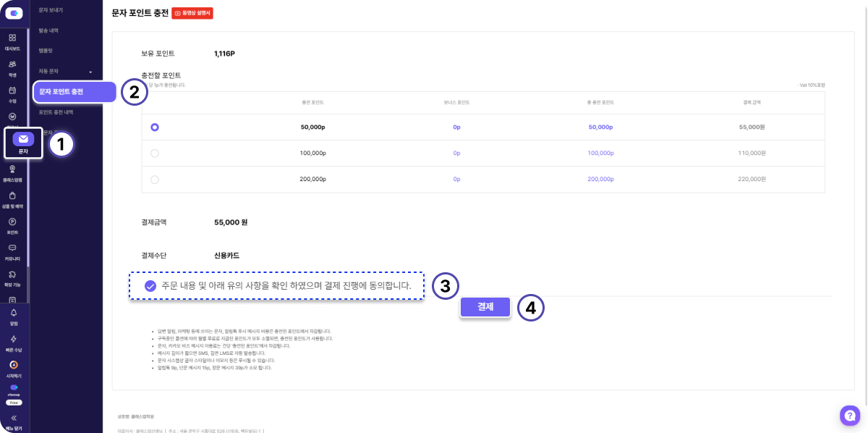The width and height of the screenshot is (868, 433).
Task: Open the 동영상 설명서 video guide
Action: click(192, 13)
